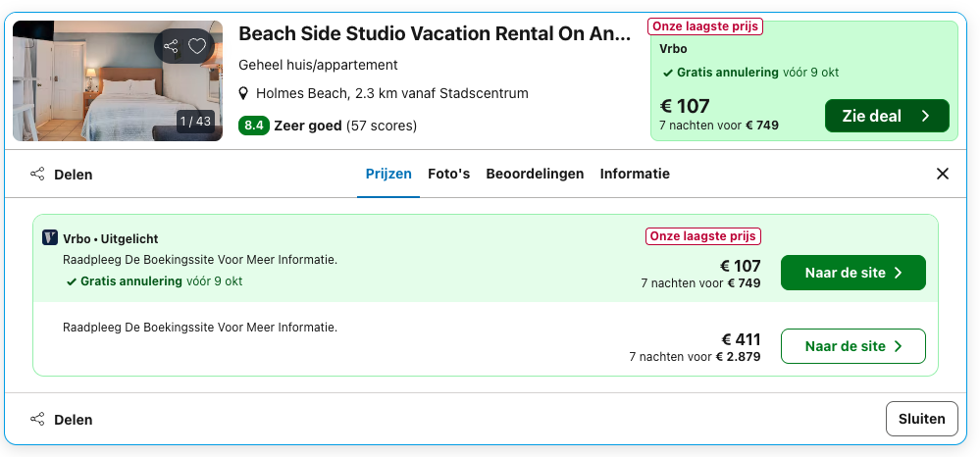Click Naar de site for the € 107 offer
This screenshot has width=980, height=457.
pos(853,273)
